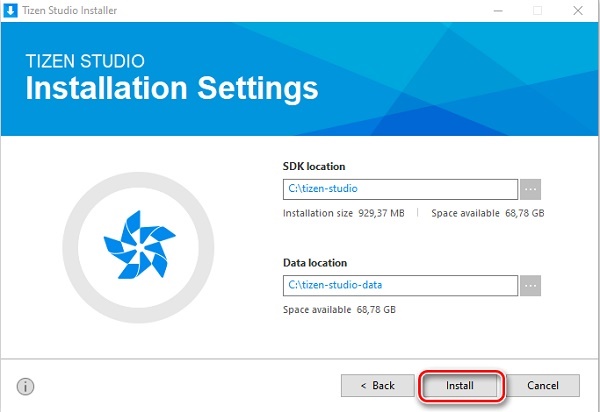Open the info icon at bottom left
Image resolution: width=600 pixels, height=412 pixels.
(x=25, y=386)
